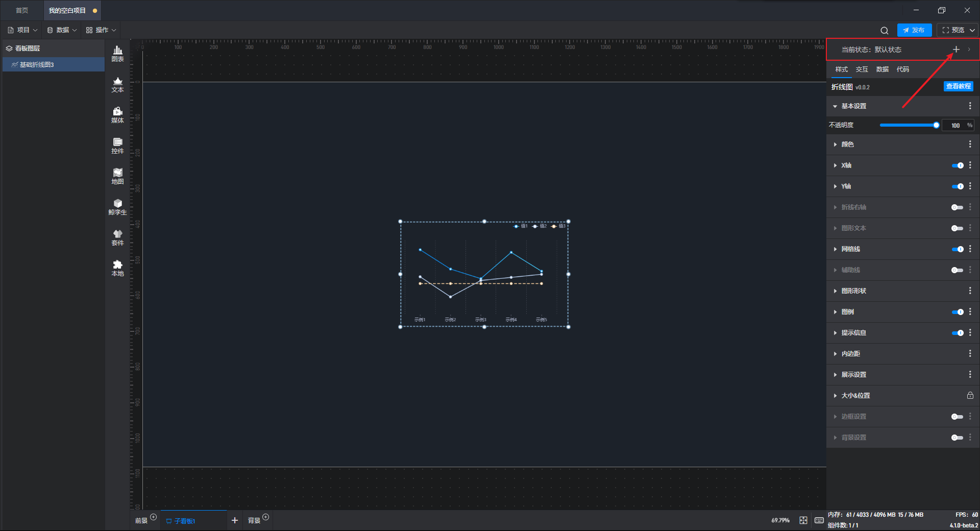Open the 鲸孪生 components panel
The image size is (980, 531).
pyautogui.click(x=117, y=207)
